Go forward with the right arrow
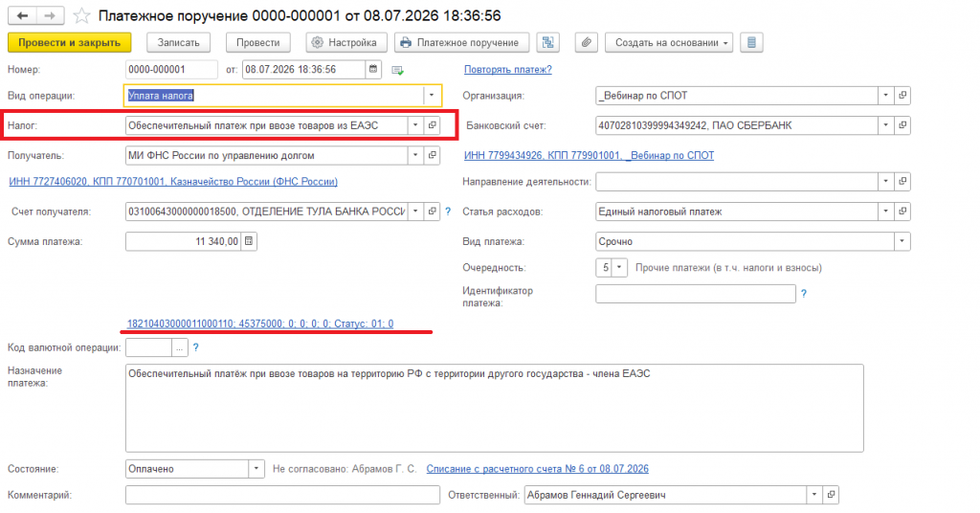980x513 pixels. (x=50, y=15)
